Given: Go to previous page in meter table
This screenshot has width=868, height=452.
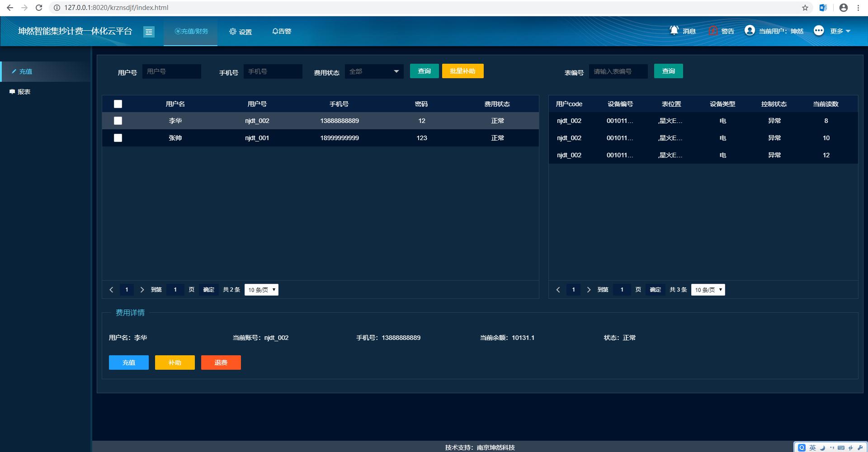Looking at the screenshot, I should point(558,290).
